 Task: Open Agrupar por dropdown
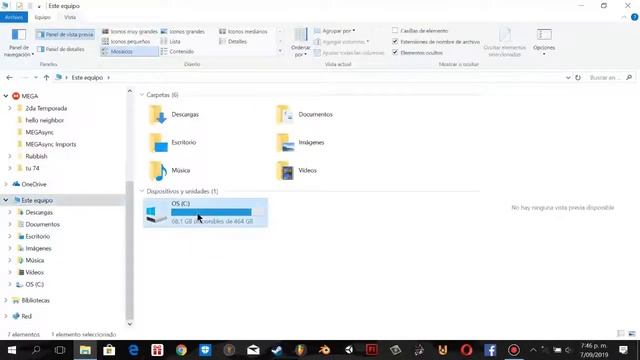tap(335, 31)
